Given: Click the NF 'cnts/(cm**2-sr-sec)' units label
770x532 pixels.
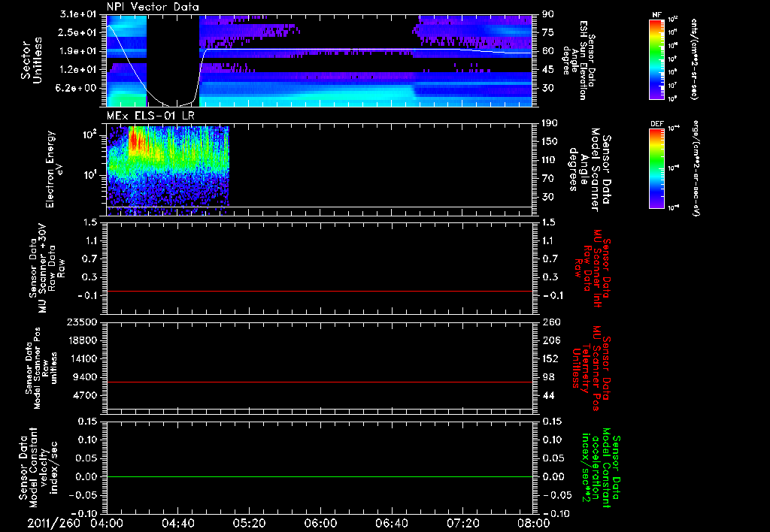Looking at the screenshot, I should coord(694,59).
